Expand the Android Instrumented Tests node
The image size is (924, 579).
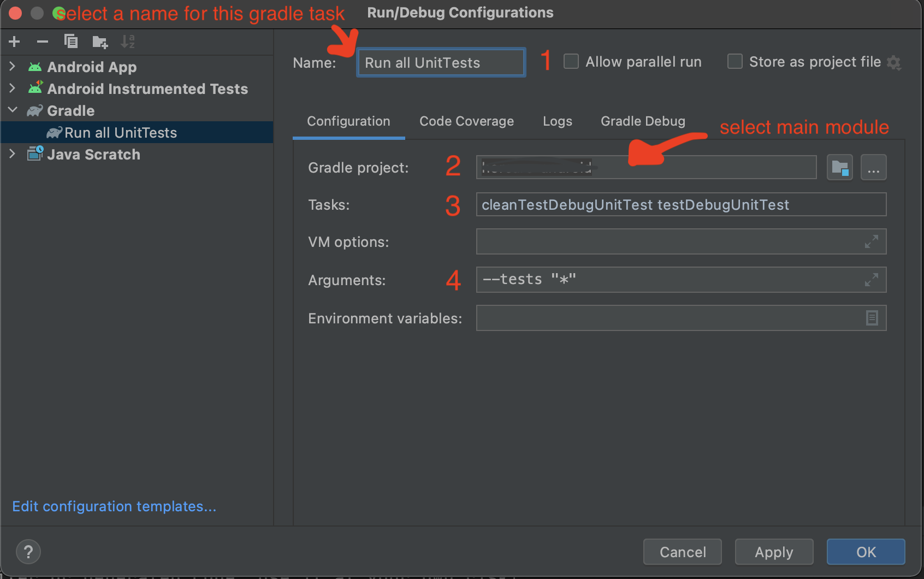coord(13,88)
